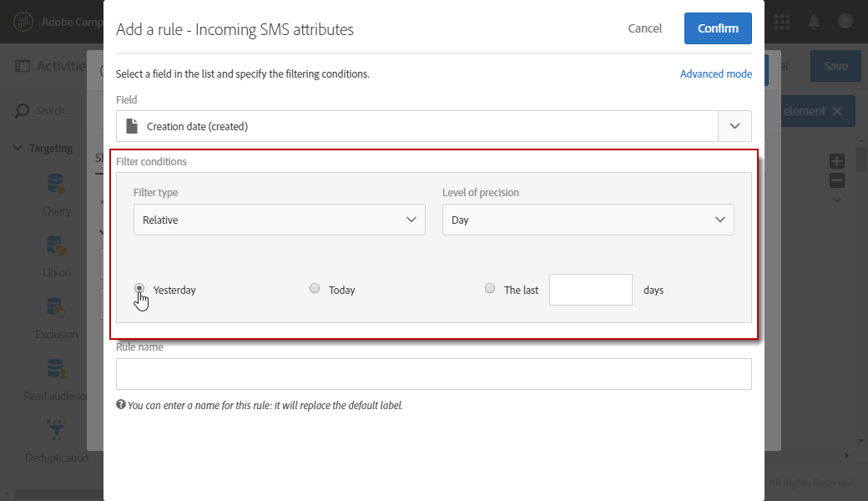
Task: Click the Exclusion activity icon
Action: [57, 307]
